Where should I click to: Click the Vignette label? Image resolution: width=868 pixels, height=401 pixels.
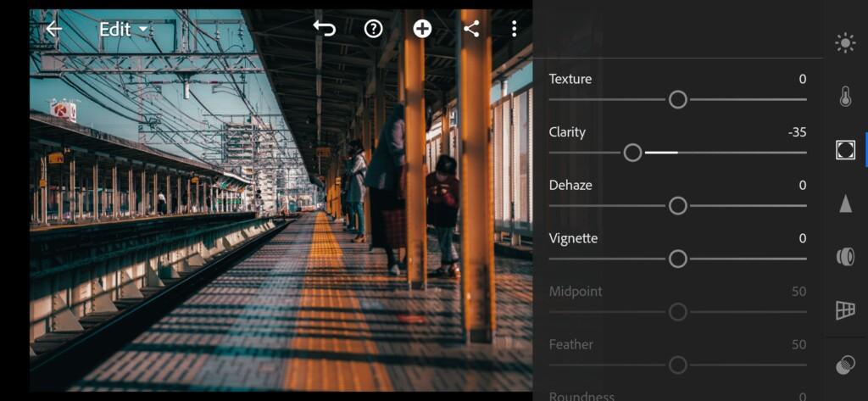pyautogui.click(x=573, y=238)
